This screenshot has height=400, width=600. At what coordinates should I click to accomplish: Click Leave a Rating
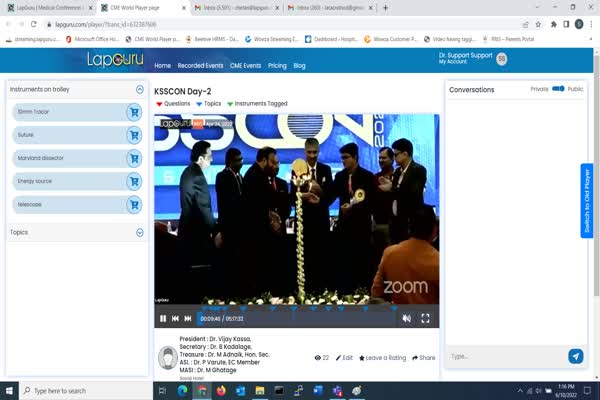(382, 358)
